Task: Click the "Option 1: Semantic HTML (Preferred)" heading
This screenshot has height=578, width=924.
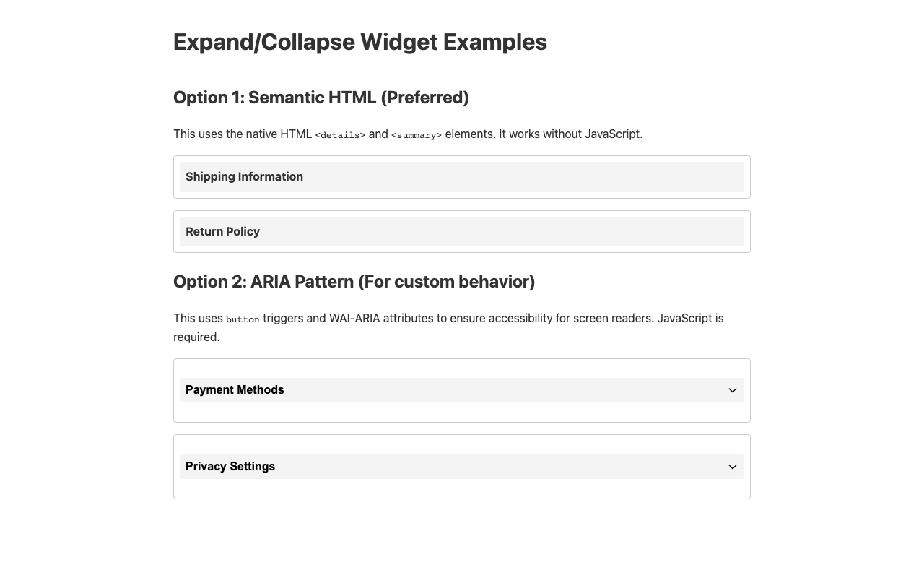Action: click(321, 98)
